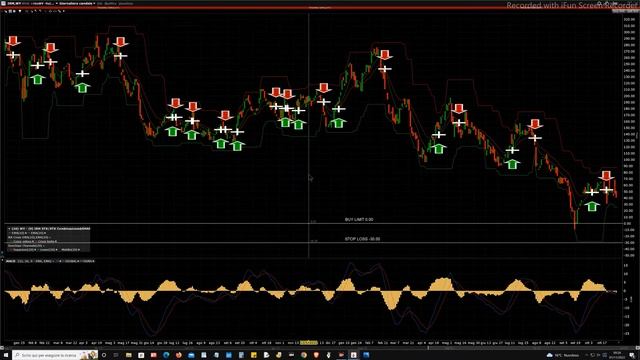
Task: Collapse the MACD panel legend
Action: tap(2, 261)
